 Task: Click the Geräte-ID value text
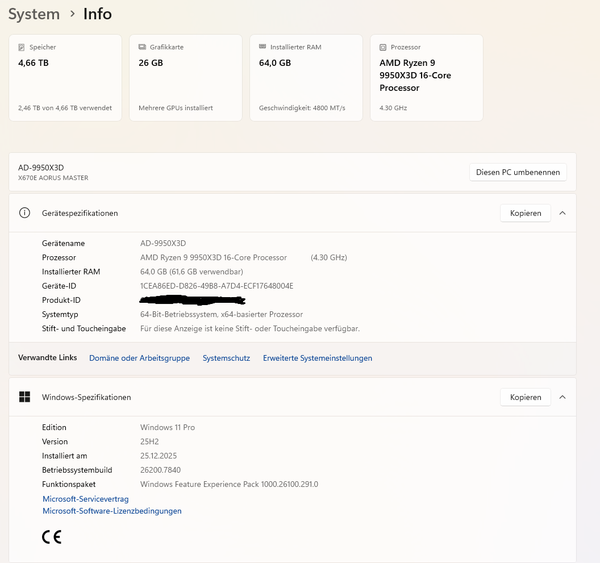216,286
